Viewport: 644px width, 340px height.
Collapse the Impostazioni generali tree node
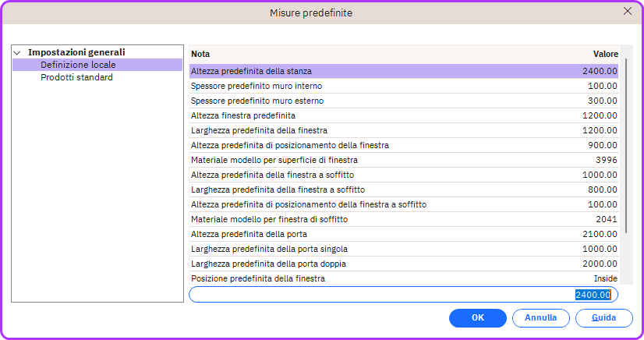(x=17, y=52)
